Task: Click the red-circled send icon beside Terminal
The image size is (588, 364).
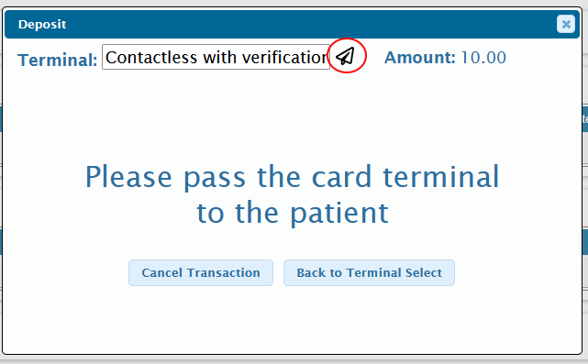Action: [x=346, y=56]
